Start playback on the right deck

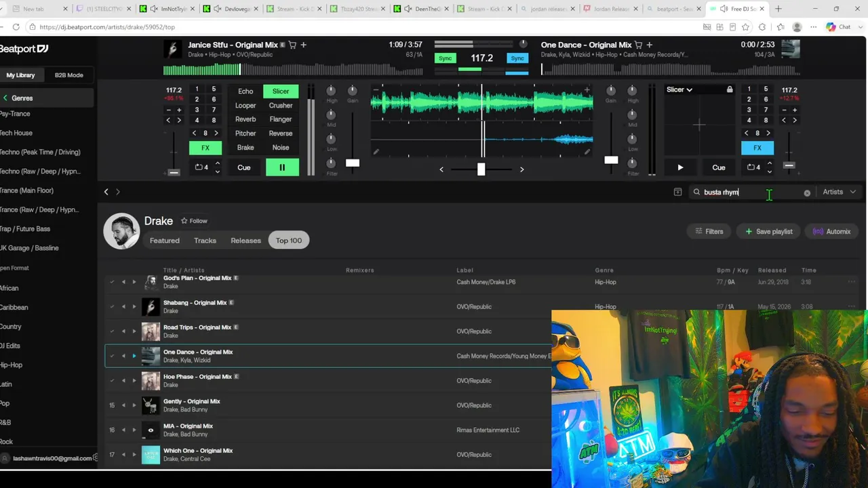(x=680, y=167)
